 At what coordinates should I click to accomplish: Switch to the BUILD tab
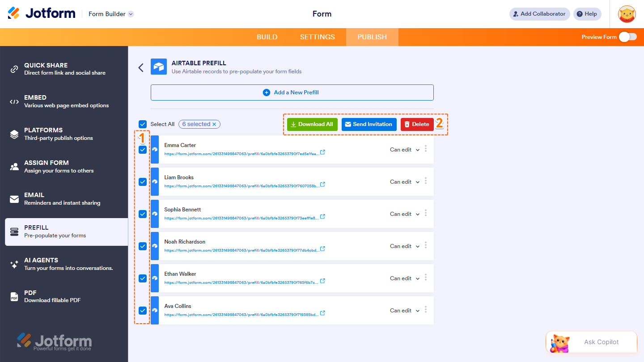[x=267, y=37]
